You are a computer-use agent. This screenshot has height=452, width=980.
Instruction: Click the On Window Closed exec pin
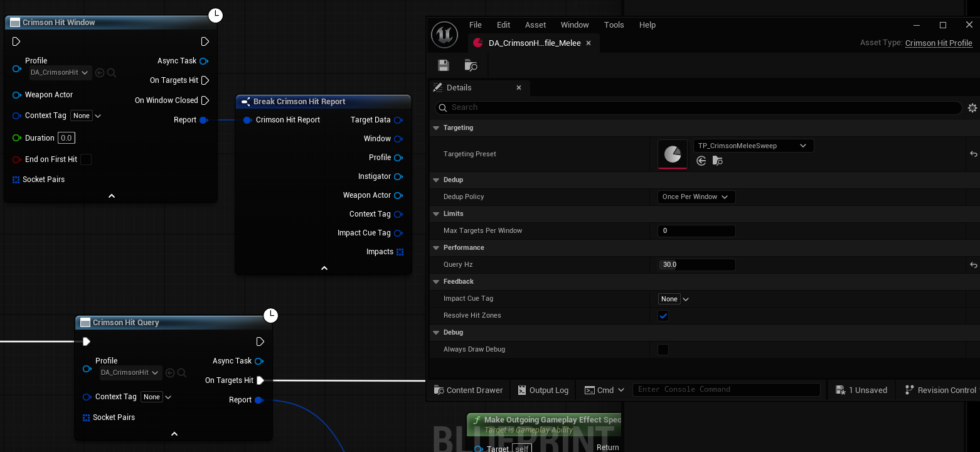pos(205,100)
